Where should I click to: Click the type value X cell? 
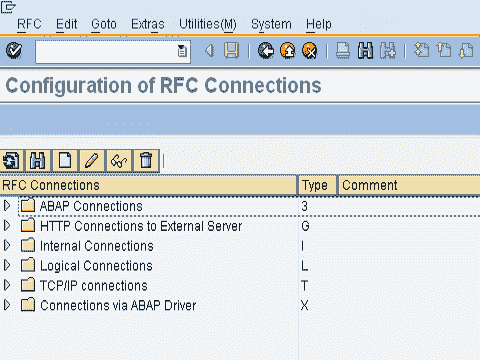pyautogui.click(x=304, y=306)
